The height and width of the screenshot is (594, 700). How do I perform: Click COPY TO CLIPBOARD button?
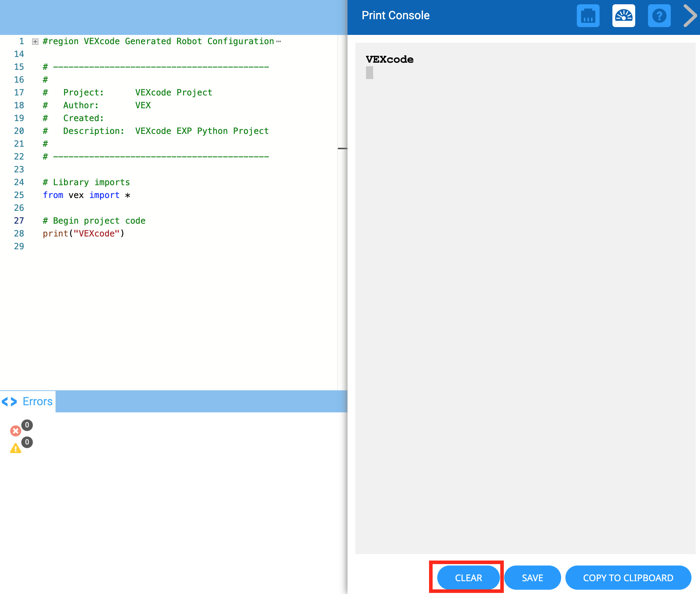tap(628, 578)
